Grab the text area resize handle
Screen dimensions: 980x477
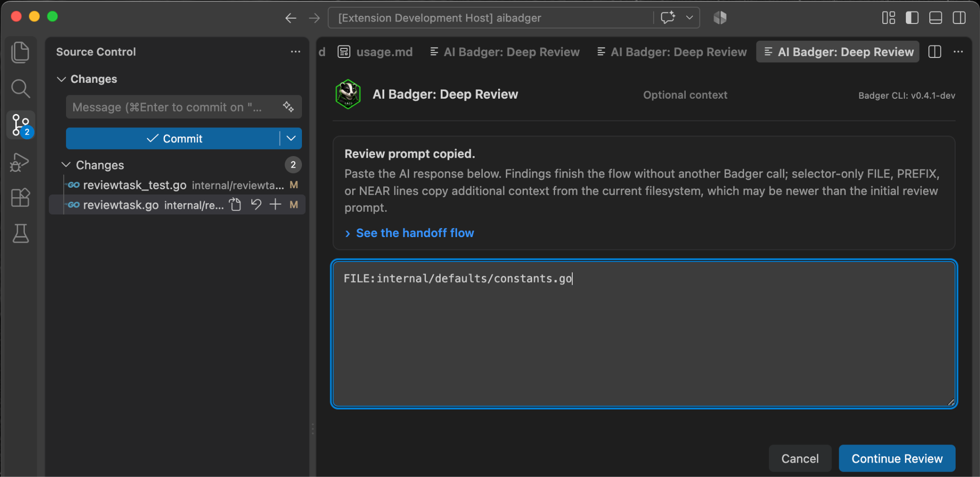(951, 402)
